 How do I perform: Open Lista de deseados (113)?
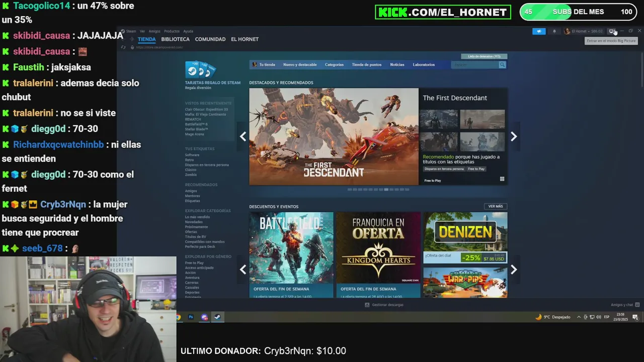[484, 56]
